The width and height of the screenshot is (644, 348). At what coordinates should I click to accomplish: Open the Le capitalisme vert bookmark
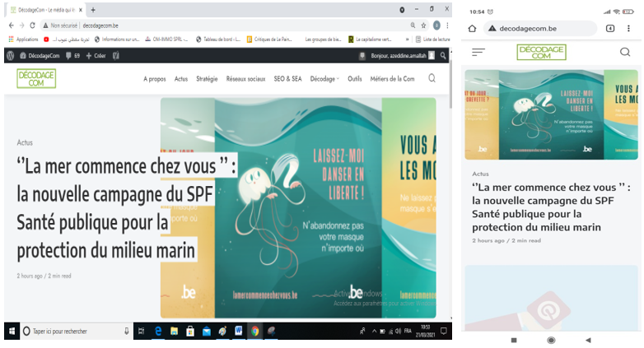[x=370, y=39]
